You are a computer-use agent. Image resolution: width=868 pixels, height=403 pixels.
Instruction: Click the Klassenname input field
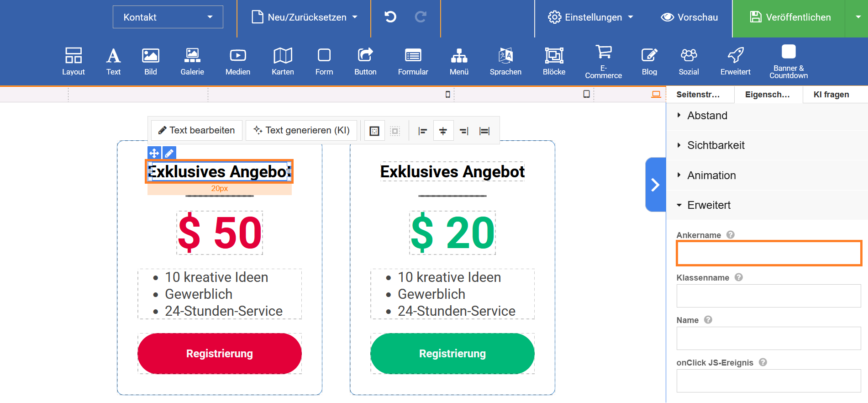tap(768, 296)
